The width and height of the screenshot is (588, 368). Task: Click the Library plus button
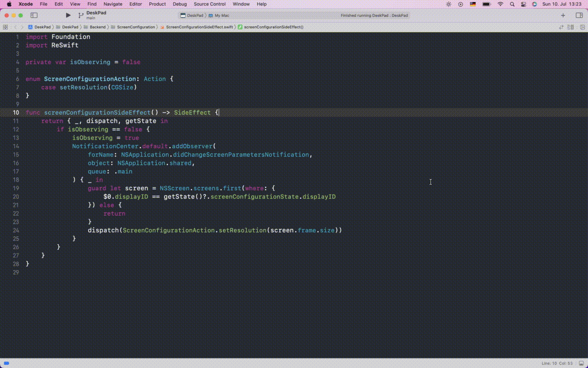click(563, 15)
